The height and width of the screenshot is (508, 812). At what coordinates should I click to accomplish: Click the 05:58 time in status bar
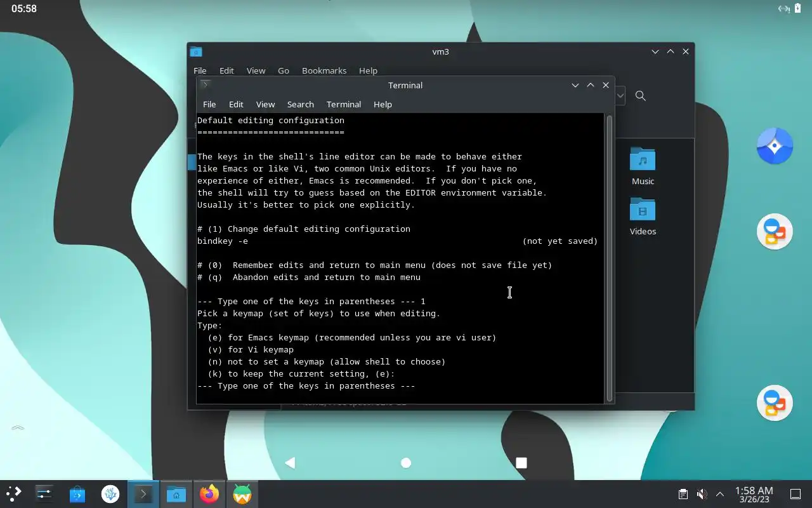pyautogui.click(x=24, y=9)
